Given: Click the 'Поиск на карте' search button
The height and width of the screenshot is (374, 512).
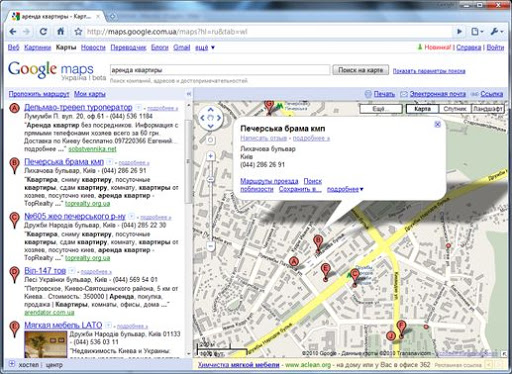Looking at the screenshot, I should pyautogui.click(x=360, y=70).
